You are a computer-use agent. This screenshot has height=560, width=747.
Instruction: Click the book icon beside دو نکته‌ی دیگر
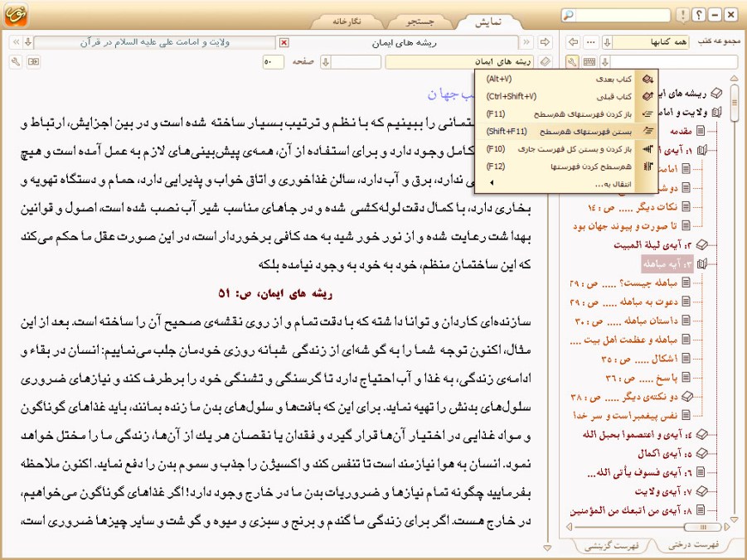coord(687,396)
